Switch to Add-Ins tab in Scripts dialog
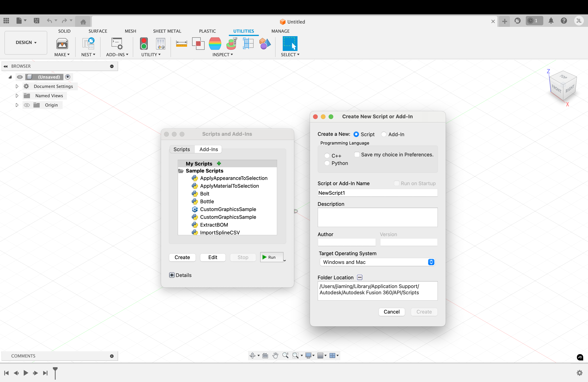 pos(208,149)
